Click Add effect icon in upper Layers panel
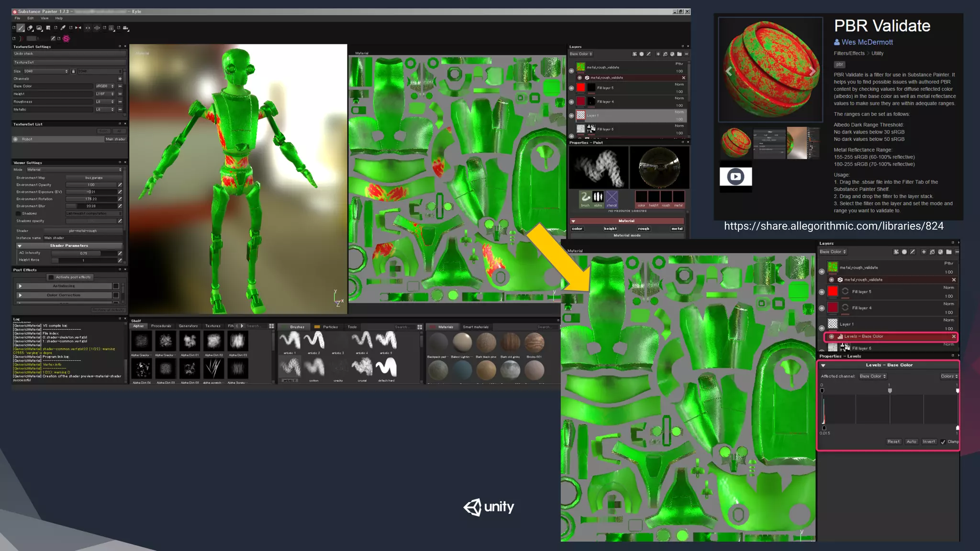 635,54
